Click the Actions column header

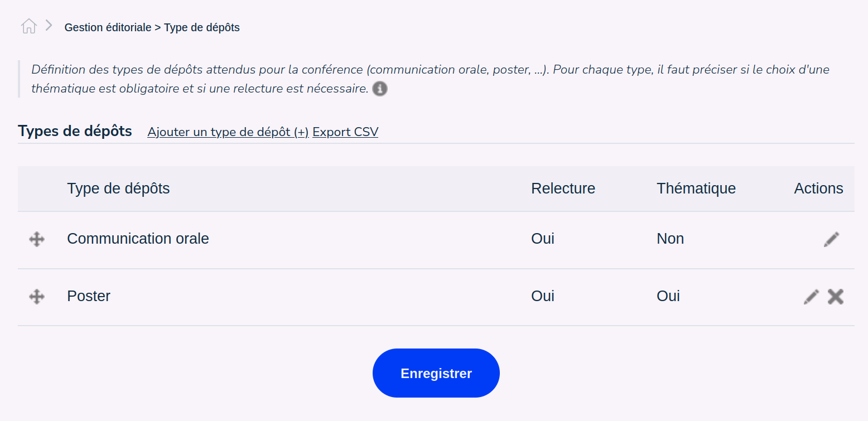tap(818, 188)
